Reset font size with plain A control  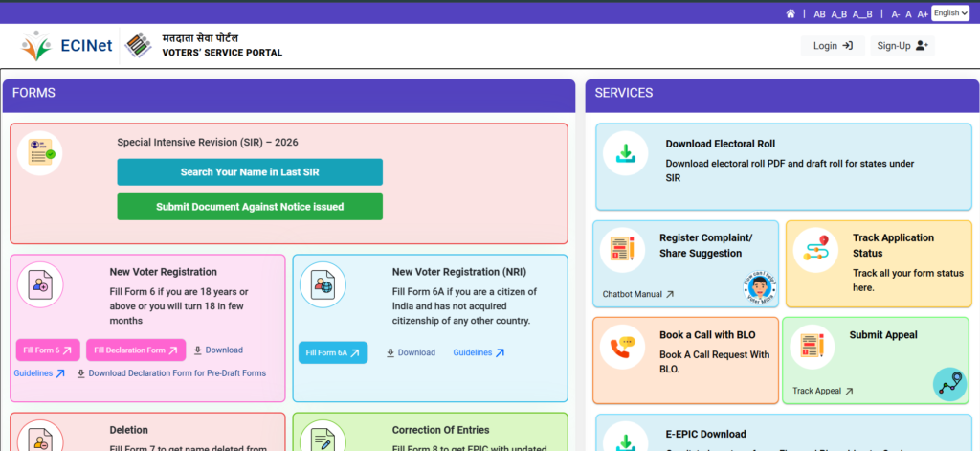click(909, 14)
